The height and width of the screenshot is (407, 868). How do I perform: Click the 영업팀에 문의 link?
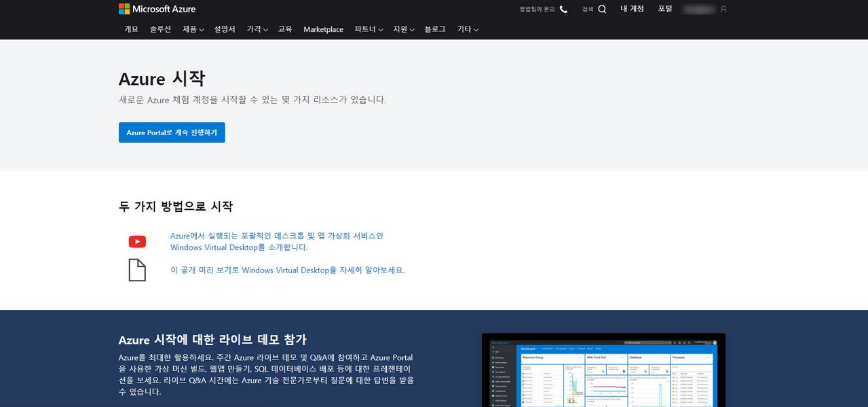tap(537, 10)
